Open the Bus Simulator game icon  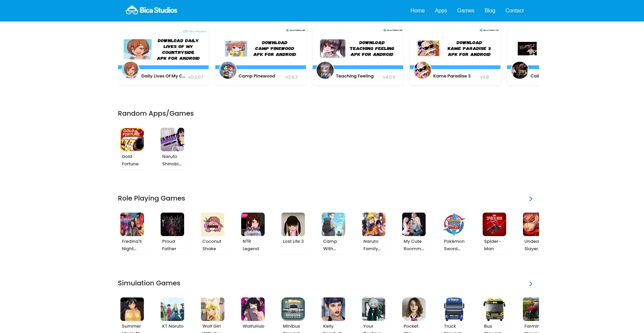click(494, 309)
